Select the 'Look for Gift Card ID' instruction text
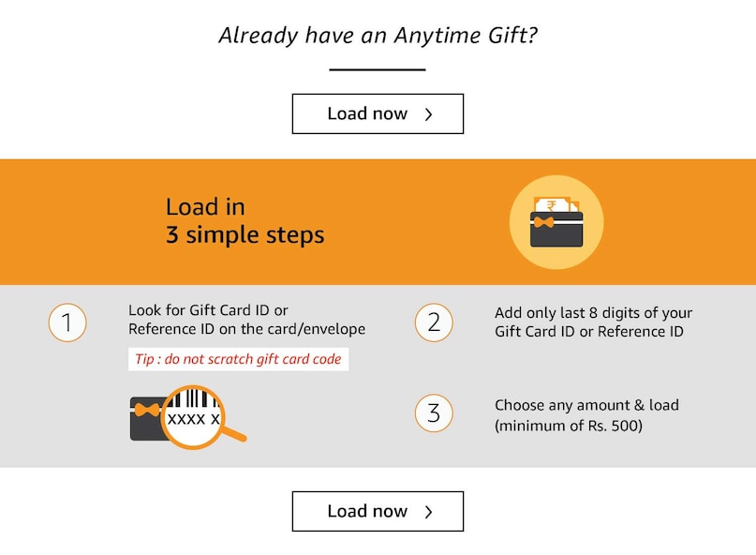 [x=246, y=320]
